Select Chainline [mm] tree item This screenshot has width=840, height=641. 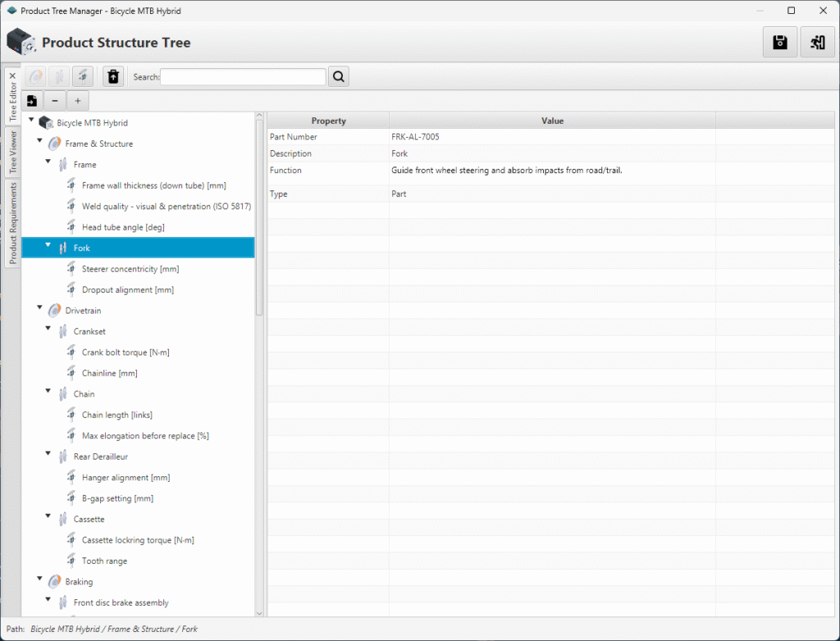109,373
